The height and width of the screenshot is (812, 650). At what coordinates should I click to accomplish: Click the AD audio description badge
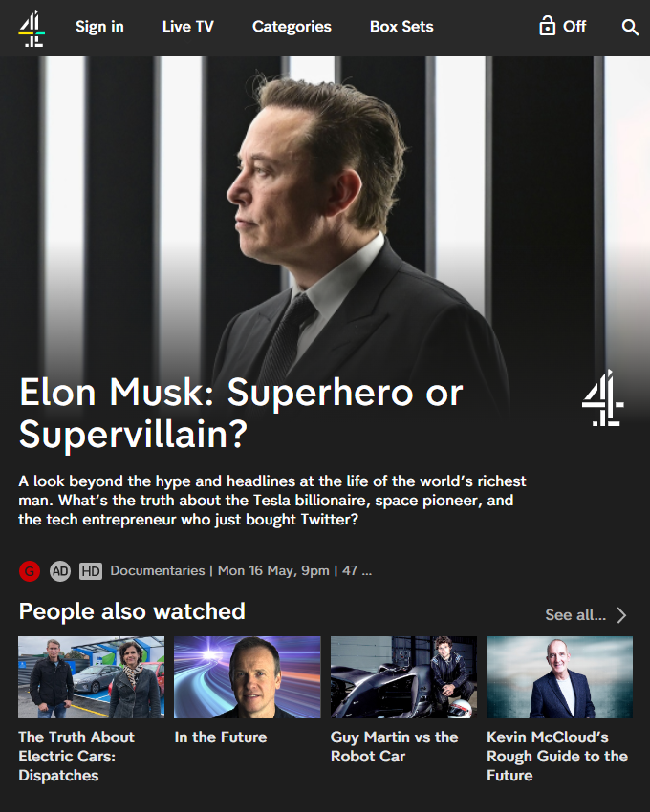[x=60, y=571]
